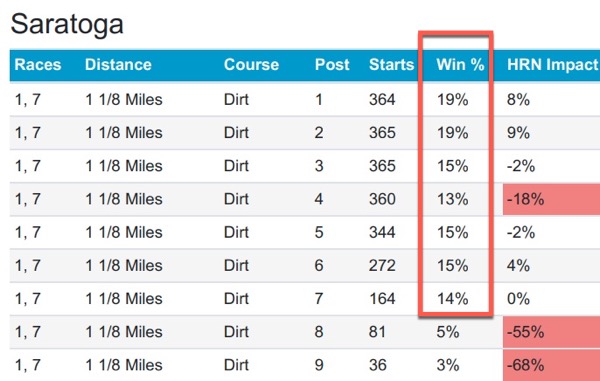
Task: Click the Post column header
Action: click(x=332, y=65)
